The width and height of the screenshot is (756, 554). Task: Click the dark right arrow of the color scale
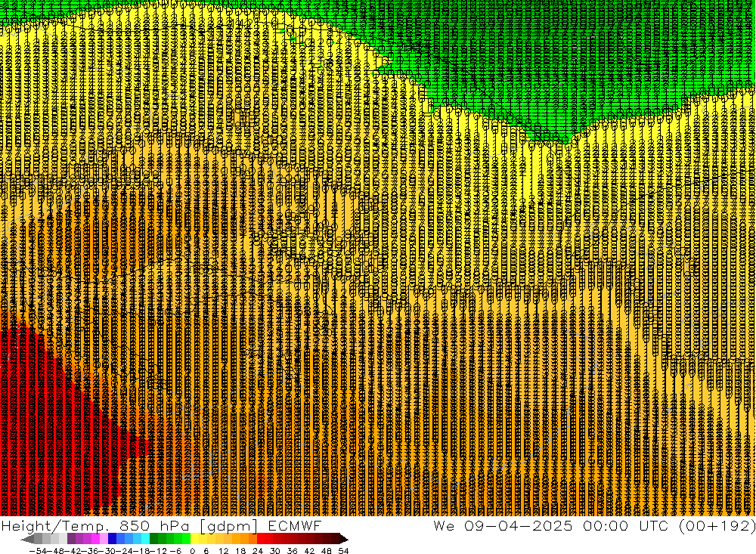pos(344,539)
